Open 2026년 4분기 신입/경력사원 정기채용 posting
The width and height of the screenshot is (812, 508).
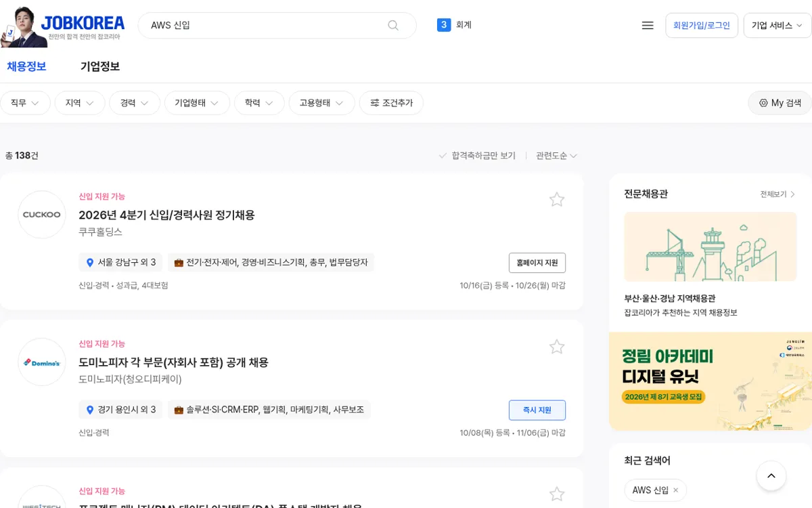166,215
